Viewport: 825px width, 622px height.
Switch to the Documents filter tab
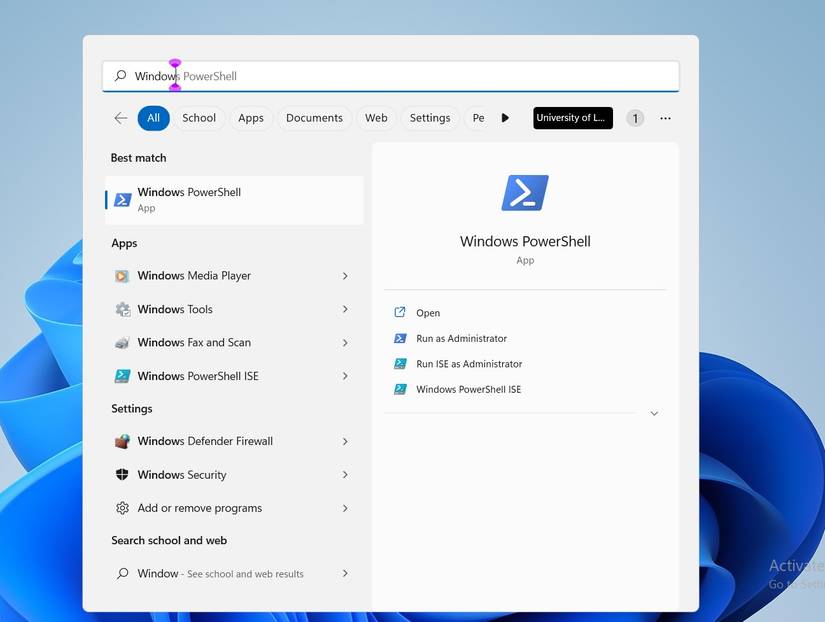(x=314, y=117)
